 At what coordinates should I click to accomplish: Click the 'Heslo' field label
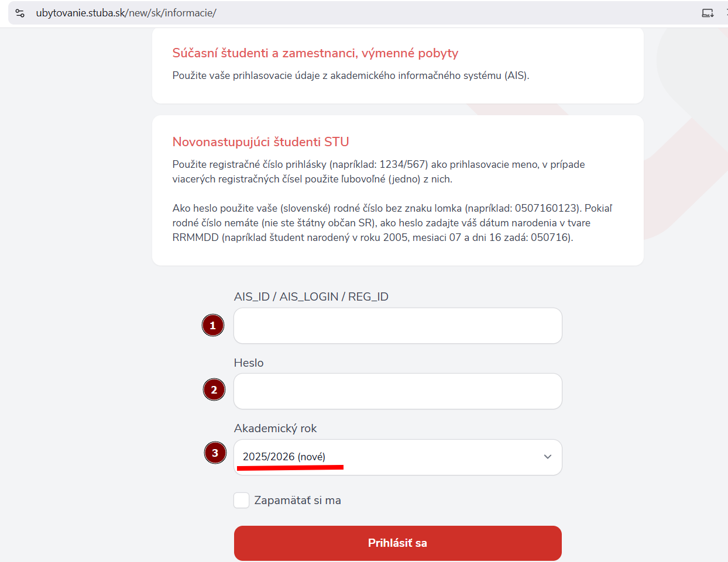[x=249, y=363]
